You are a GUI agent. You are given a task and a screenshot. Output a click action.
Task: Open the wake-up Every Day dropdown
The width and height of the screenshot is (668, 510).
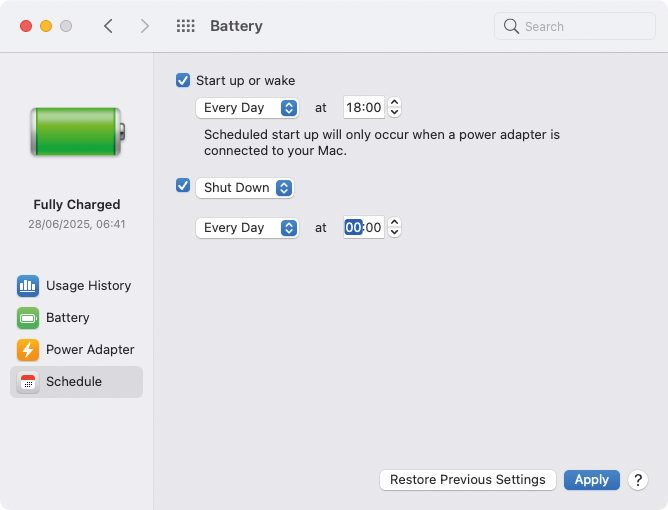click(247, 108)
